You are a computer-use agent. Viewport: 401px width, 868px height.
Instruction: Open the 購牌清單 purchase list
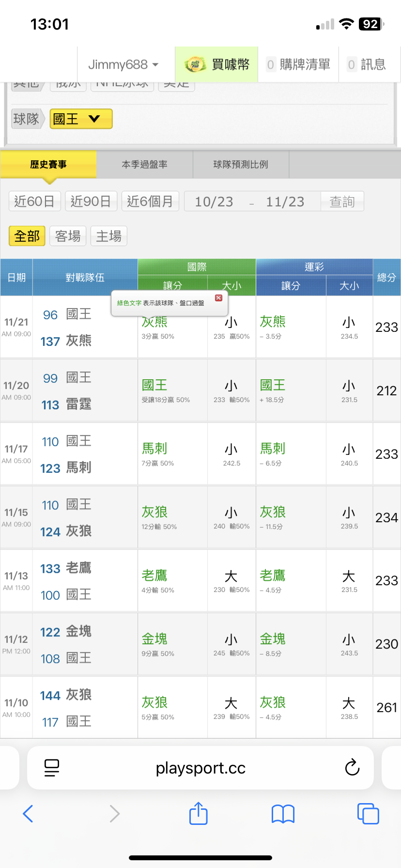click(298, 64)
